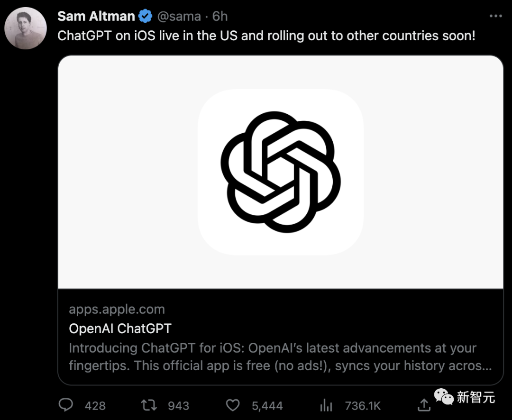Image resolution: width=512 pixels, height=420 pixels.
Task: Click the reply icon on the tweet
Action: point(66,405)
